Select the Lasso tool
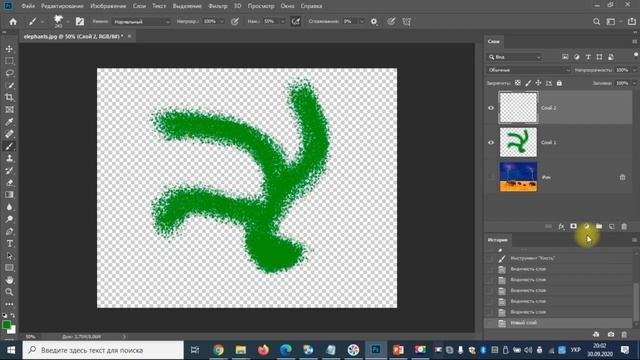 click(9, 73)
